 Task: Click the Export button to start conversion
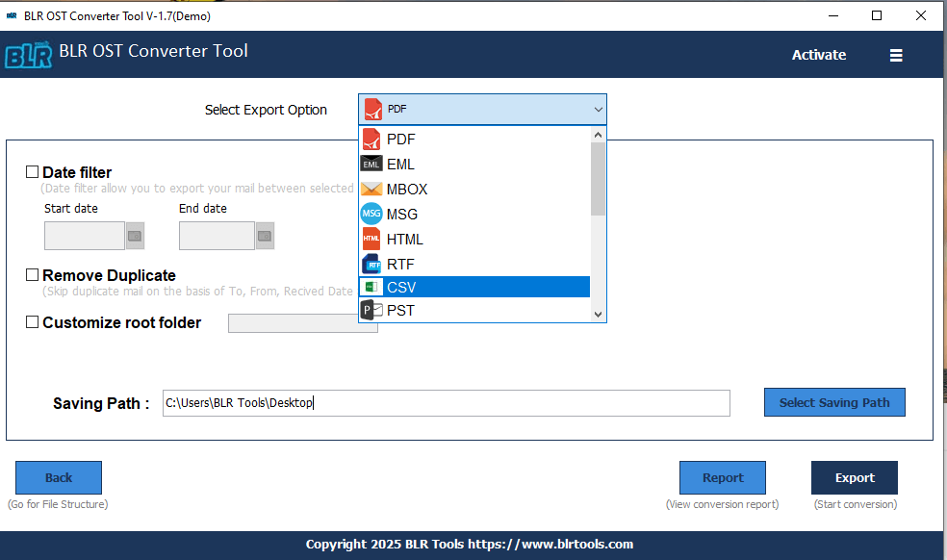point(854,477)
